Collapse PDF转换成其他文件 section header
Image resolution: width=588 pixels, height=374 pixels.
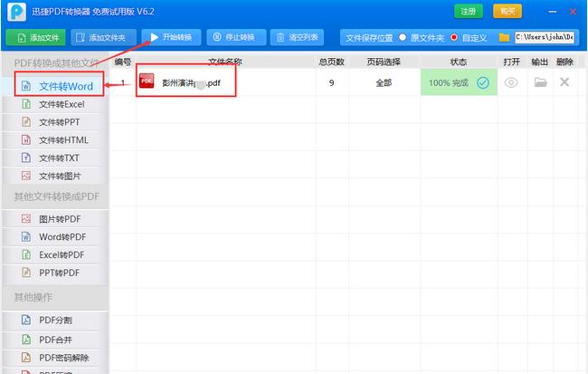54,62
